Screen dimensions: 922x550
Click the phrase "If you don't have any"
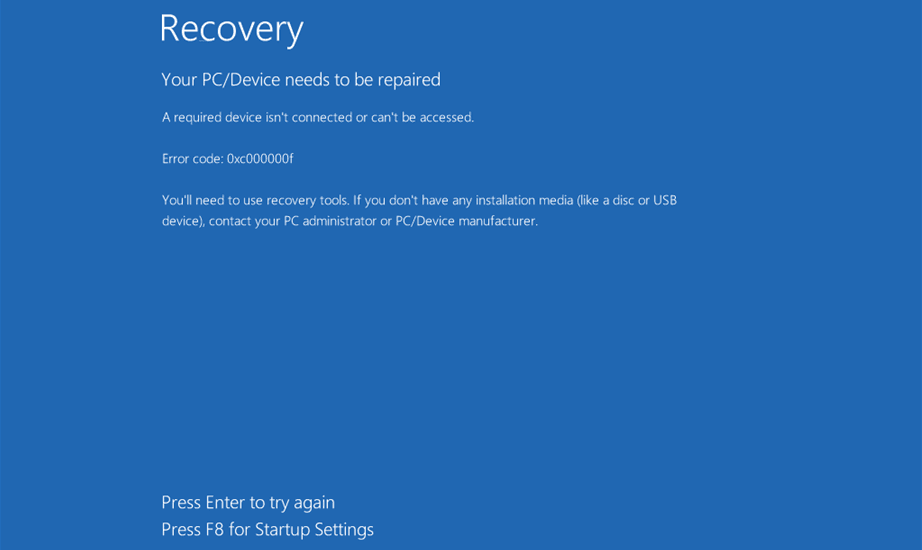412,200
